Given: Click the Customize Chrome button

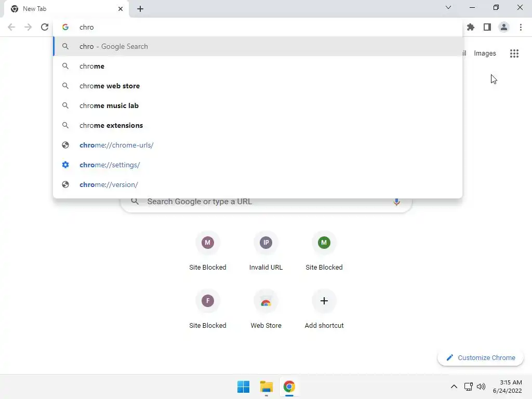Looking at the screenshot, I should point(481,357).
